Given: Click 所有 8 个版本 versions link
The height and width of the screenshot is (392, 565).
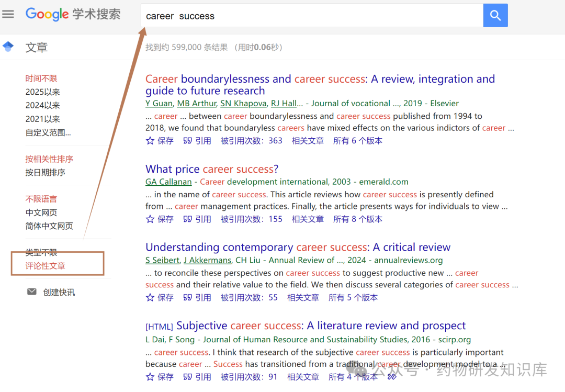Looking at the screenshot, I should 357,219.
